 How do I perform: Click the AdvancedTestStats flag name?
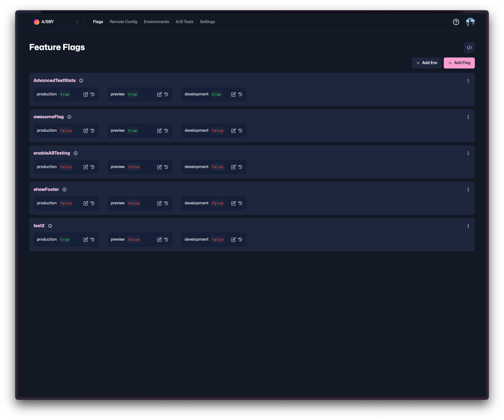(54, 80)
